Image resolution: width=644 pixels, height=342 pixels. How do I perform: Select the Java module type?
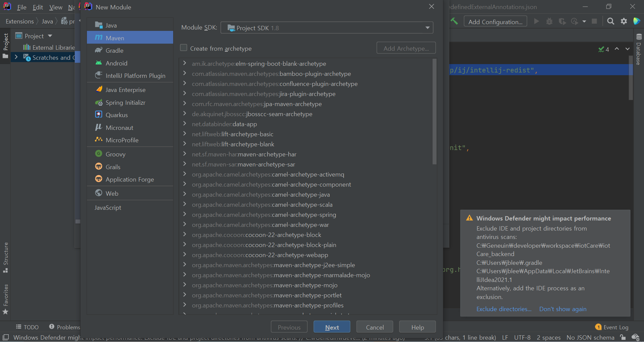[x=130, y=25]
